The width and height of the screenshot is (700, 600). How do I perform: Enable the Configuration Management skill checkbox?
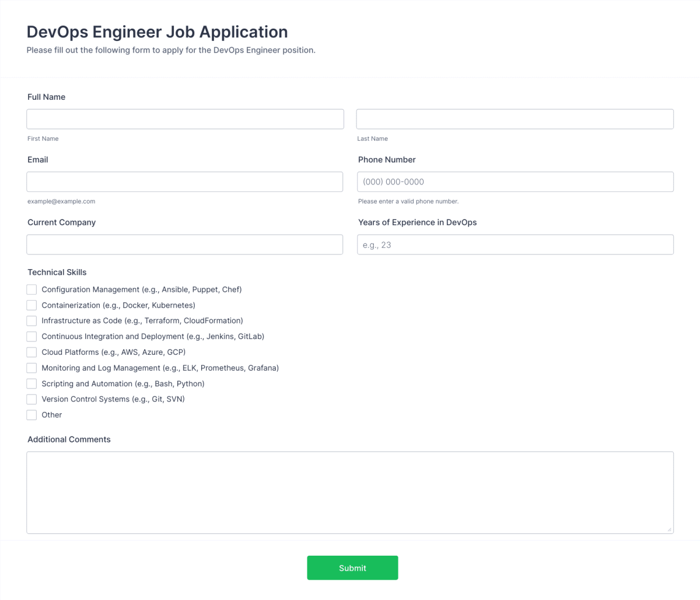[x=32, y=289]
